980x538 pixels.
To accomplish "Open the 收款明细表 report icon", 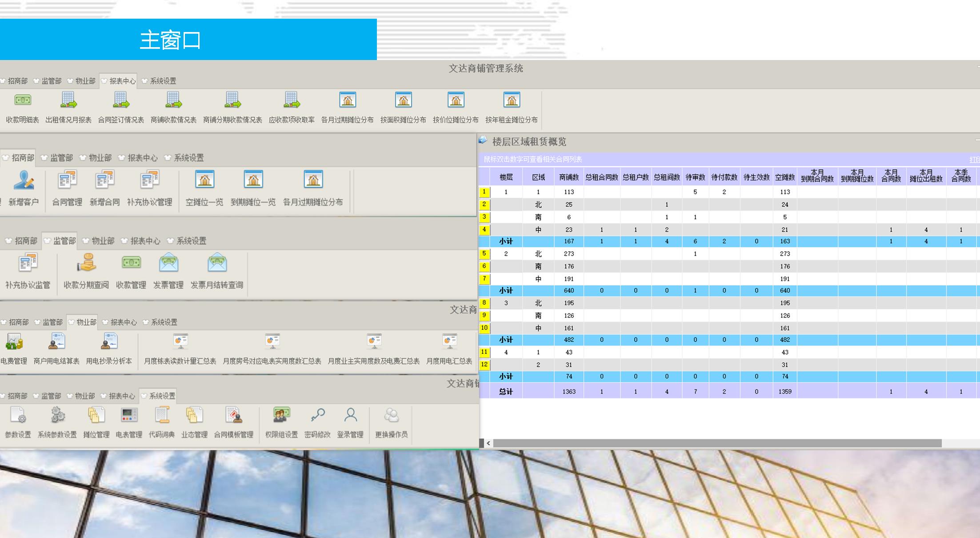I will click(x=22, y=100).
